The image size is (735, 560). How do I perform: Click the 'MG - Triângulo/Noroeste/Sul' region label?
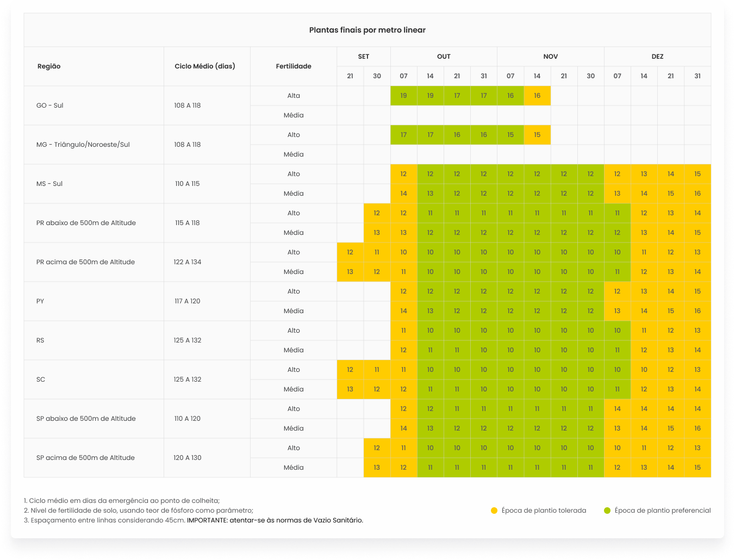83,145
